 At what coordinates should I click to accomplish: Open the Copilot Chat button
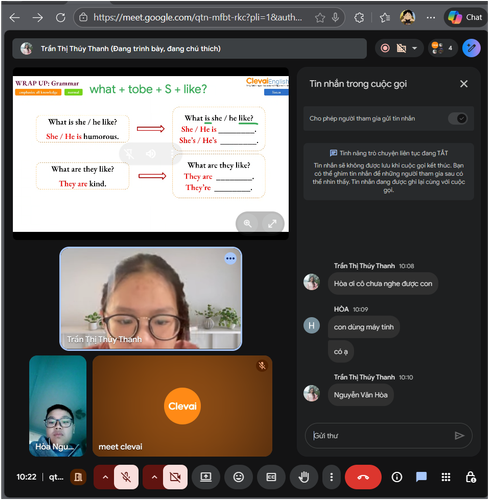pyautogui.click(x=465, y=17)
